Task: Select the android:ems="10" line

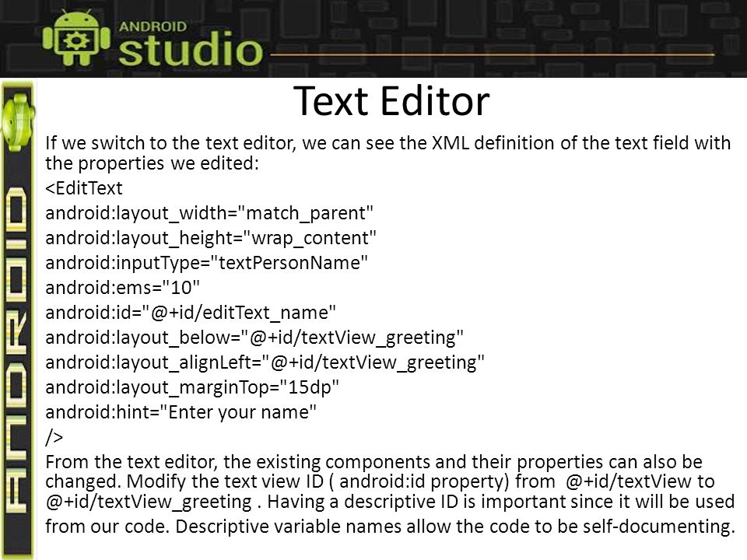Action: pyautogui.click(x=122, y=288)
